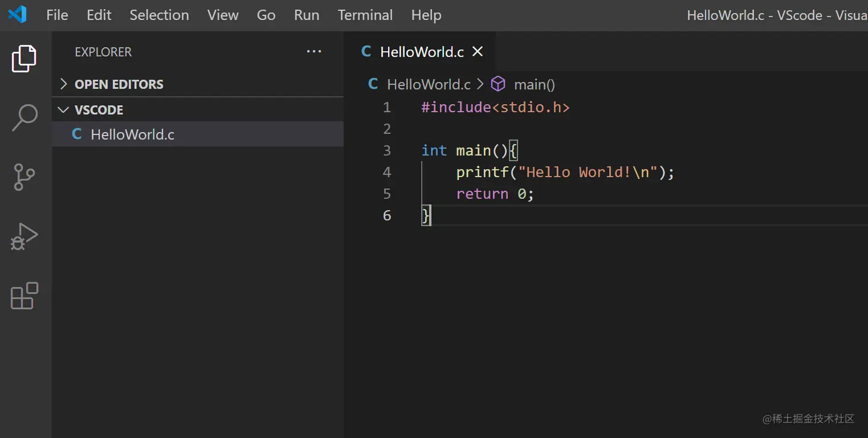Click the C file icon in the breadcrumb
The width and height of the screenshot is (868, 438).
(373, 84)
